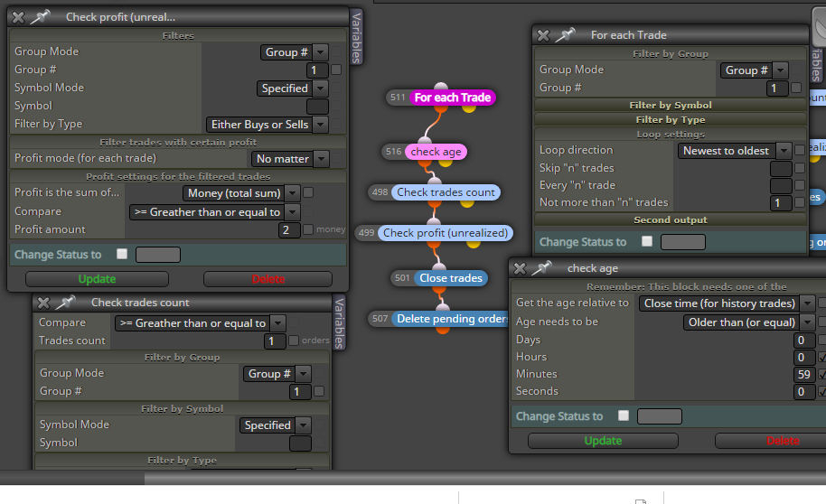The height and width of the screenshot is (504, 826).
Task: Open Group Mode dropdown in For each Trade panel
Action: 755,70
